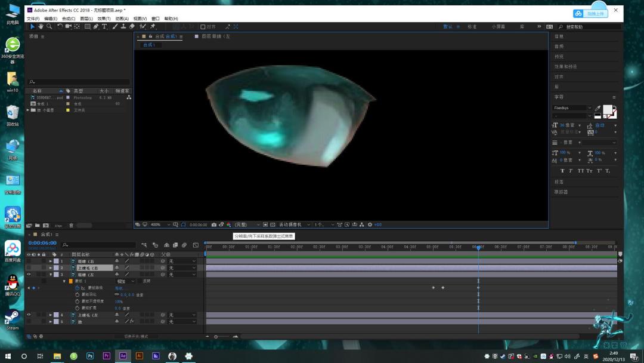This screenshot has height=363, width=644.
Task: Select the Eraser tool
Action: coord(132,26)
